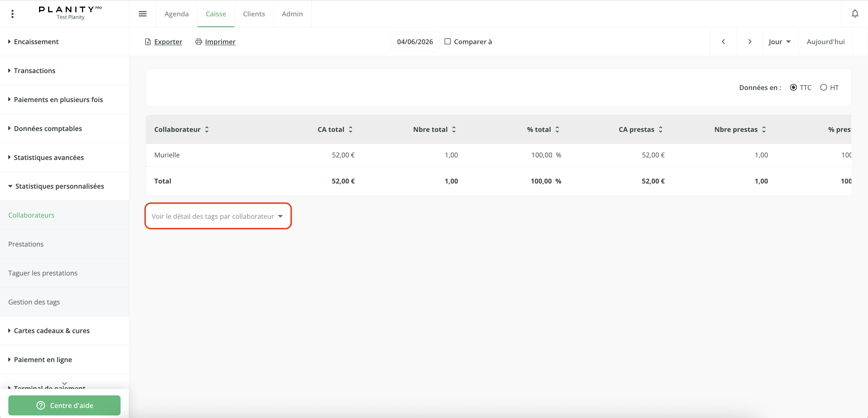Go to the next day arrow

pyautogui.click(x=750, y=42)
